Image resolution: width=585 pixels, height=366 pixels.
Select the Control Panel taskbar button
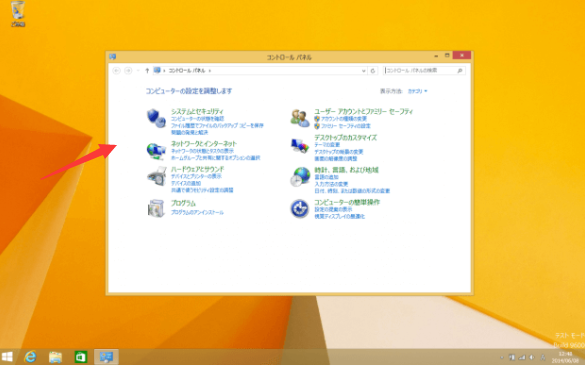click(106, 357)
